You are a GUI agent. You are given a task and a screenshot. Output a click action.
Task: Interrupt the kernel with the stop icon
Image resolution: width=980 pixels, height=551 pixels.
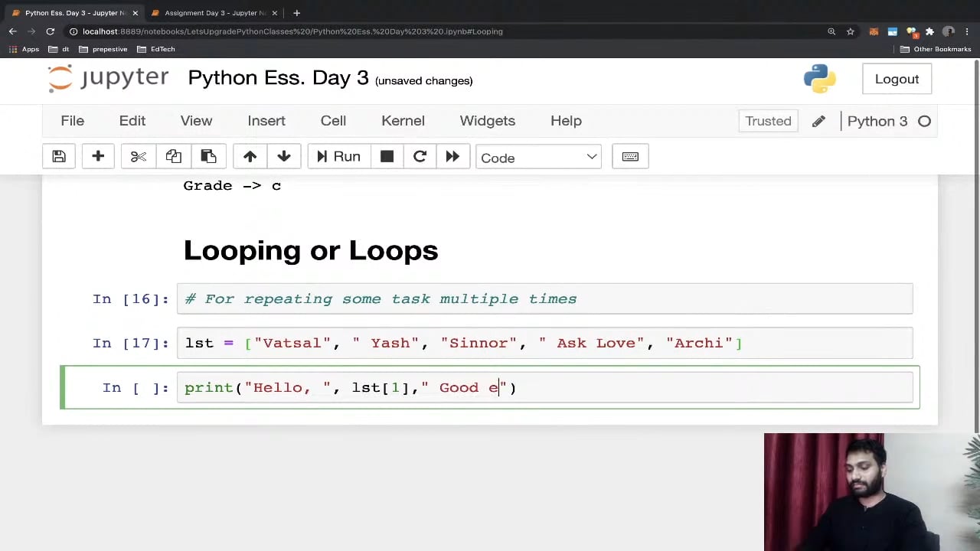[x=387, y=157]
